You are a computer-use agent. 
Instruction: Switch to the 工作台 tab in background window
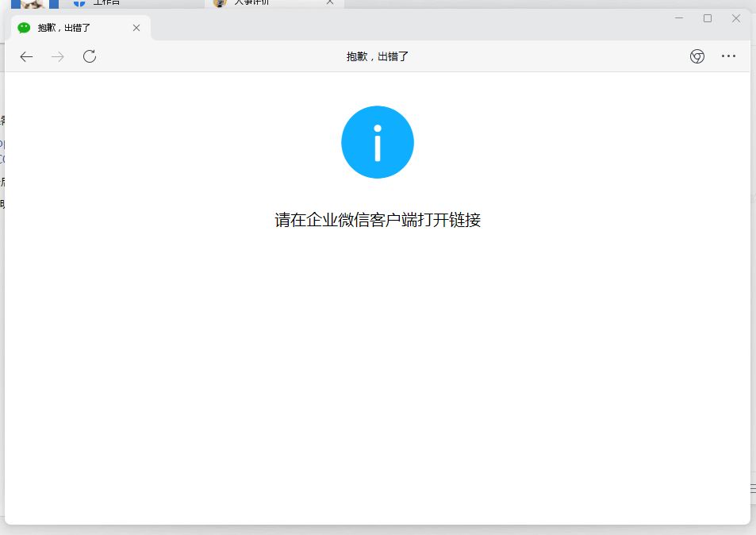click(x=106, y=3)
